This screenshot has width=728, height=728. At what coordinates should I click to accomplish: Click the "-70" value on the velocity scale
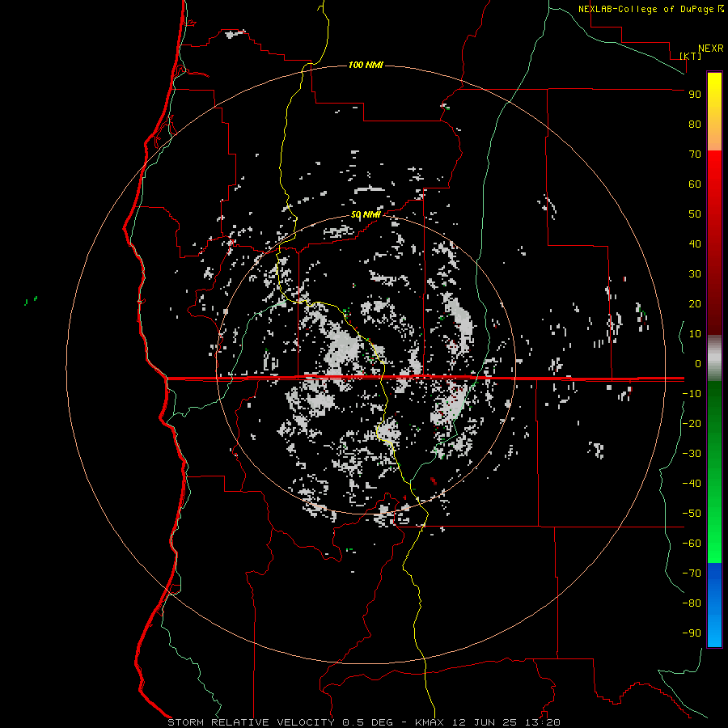(692, 574)
